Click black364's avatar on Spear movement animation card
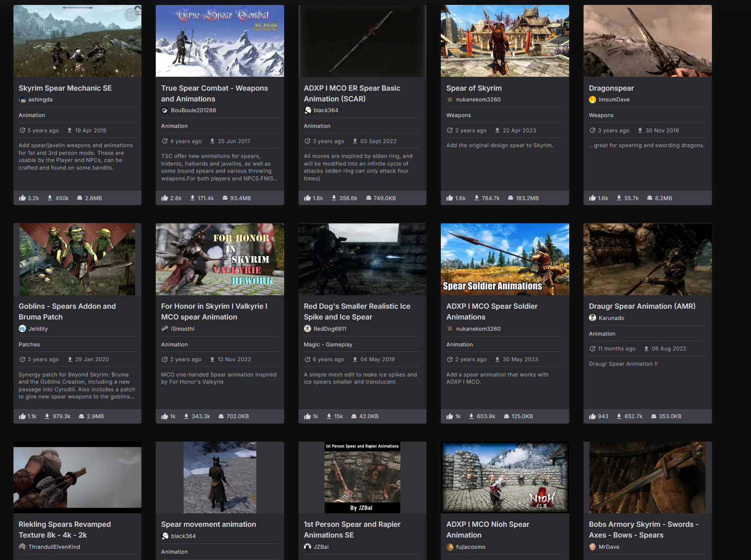 165,536
